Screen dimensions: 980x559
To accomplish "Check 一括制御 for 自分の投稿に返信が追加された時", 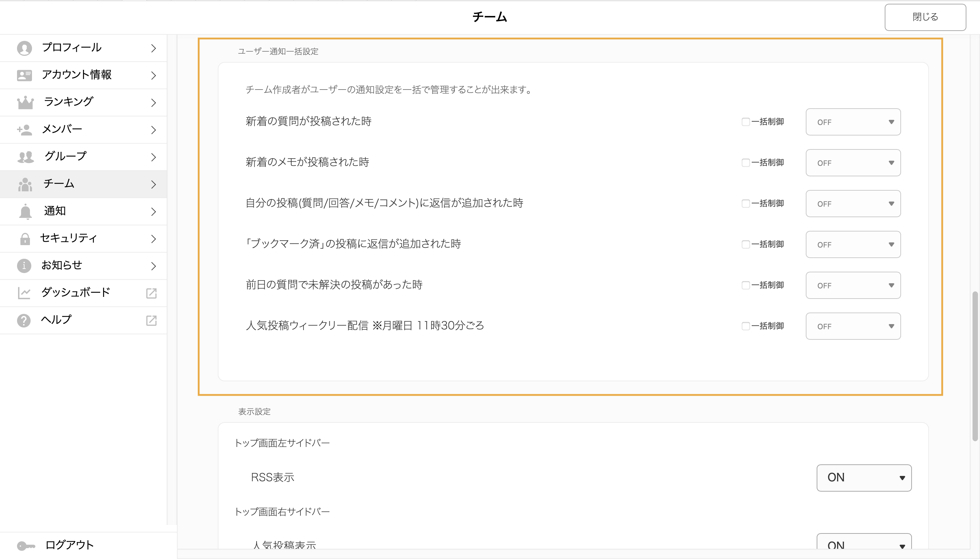I will [746, 204].
